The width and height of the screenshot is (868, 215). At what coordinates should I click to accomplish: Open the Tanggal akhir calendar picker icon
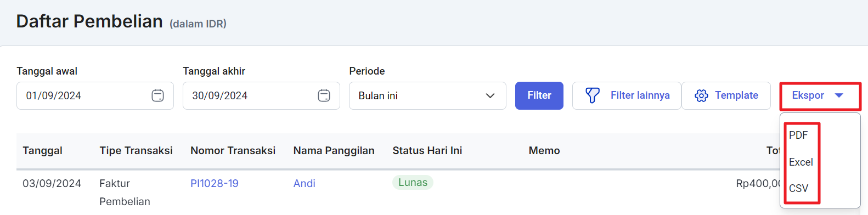(324, 95)
